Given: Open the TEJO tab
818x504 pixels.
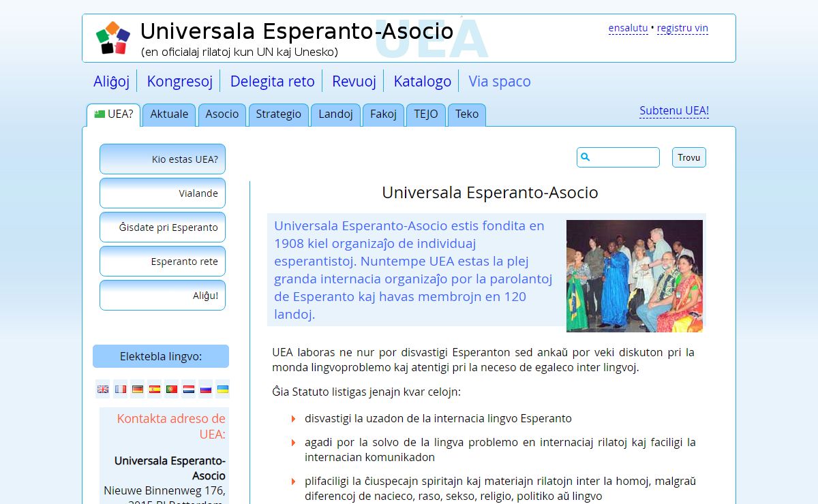Looking at the screenshot, I should pos(426,114).
